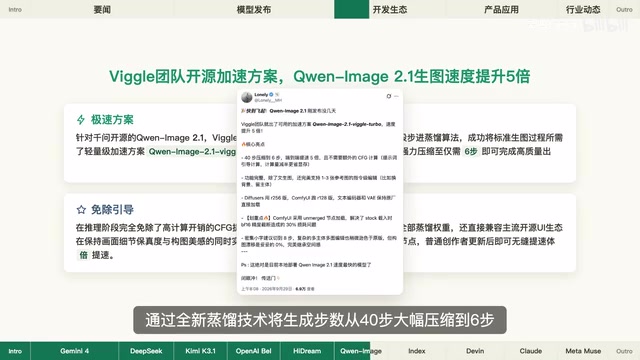
Task: Jump to the DeepSeek chapter
Action: pyautogui.click(x=146, y=351)
